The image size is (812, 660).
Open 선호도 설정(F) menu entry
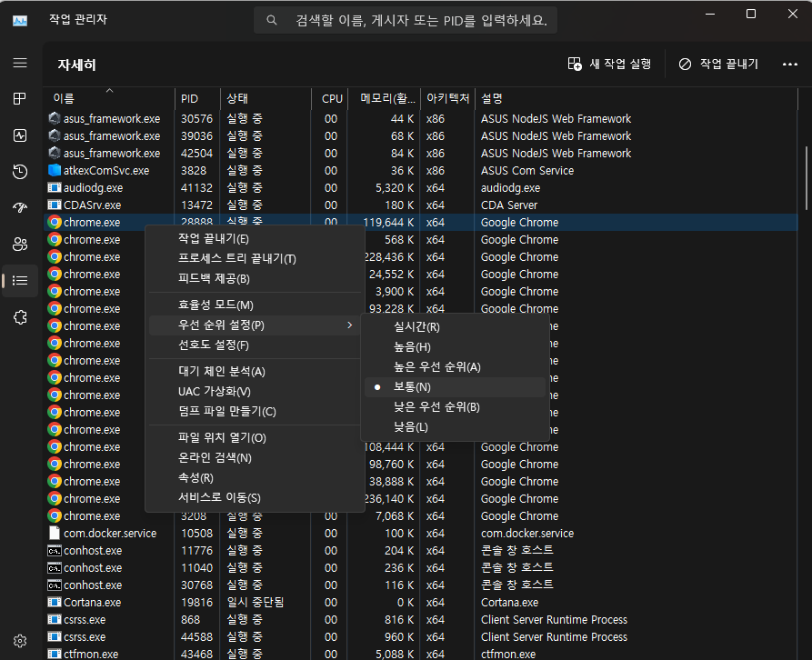(x=255, y=345)
